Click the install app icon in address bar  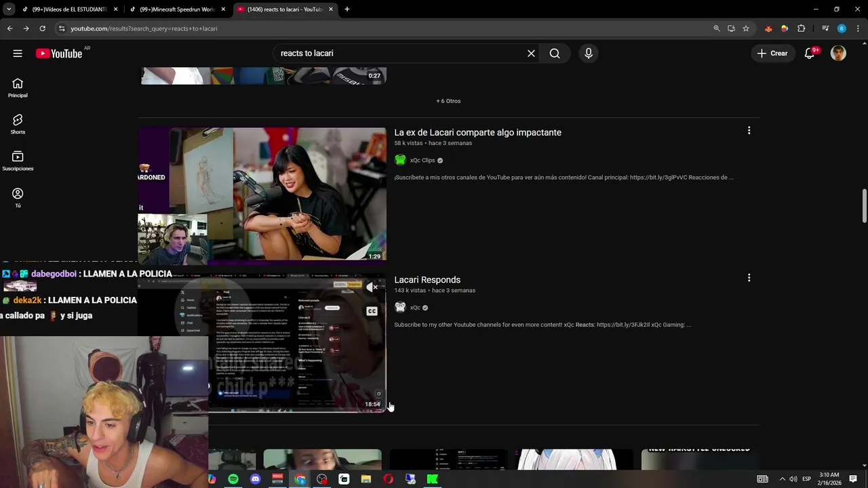coord(731,28)
